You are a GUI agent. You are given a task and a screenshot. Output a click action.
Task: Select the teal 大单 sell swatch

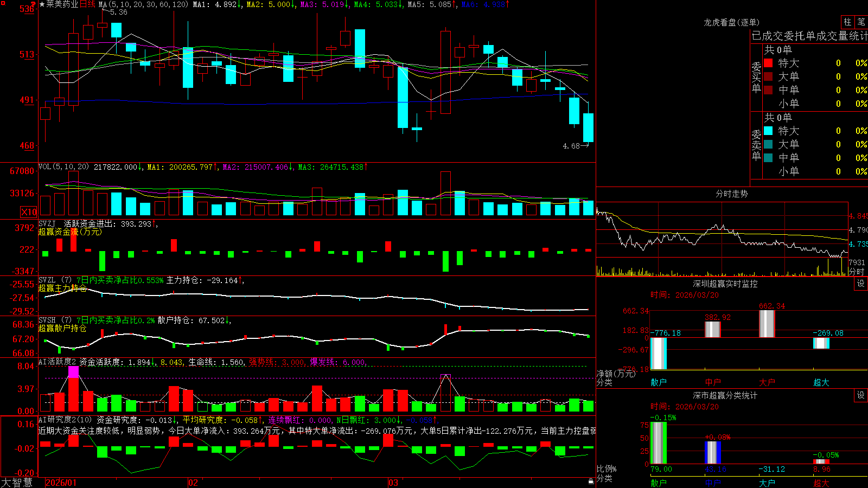[768, 144]
